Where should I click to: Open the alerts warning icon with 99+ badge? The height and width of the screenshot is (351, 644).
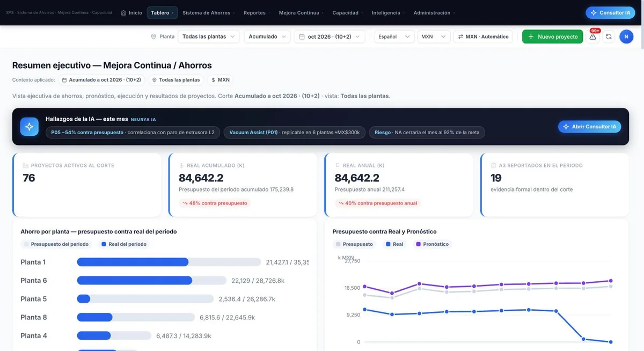pos(593,36)
